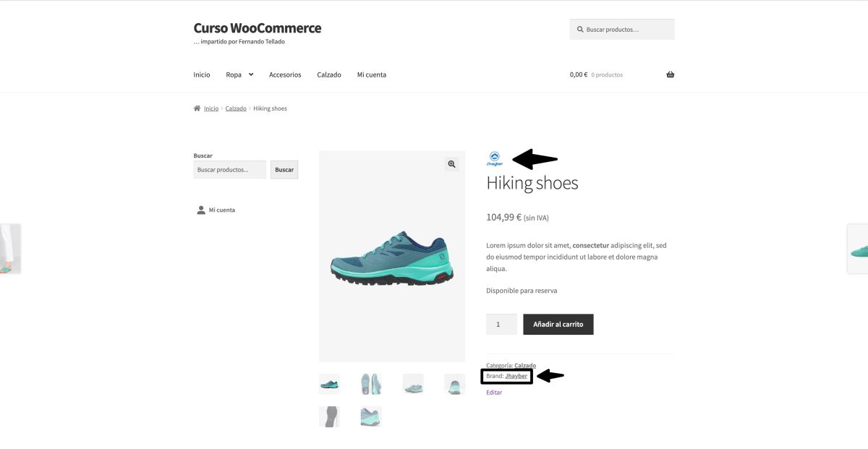Click the Mi cuenta person icon in sidebar
Viewport: 868px width, 449px height.
coord(201,210)
